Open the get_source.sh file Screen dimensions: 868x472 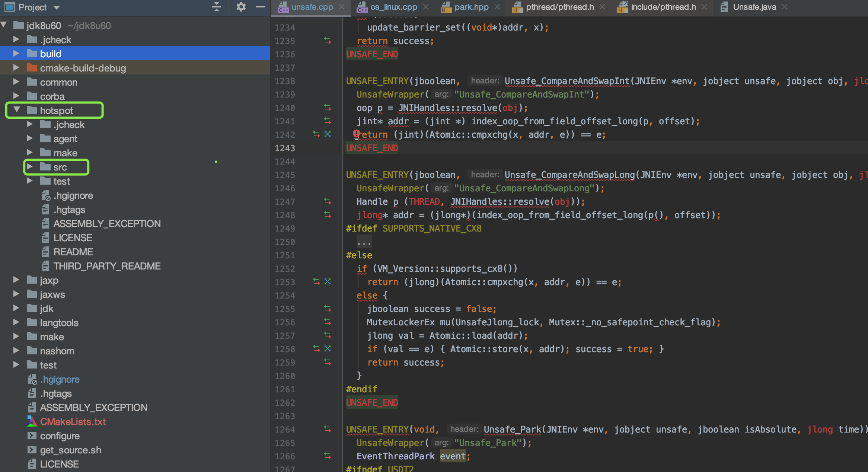(70, 450)
